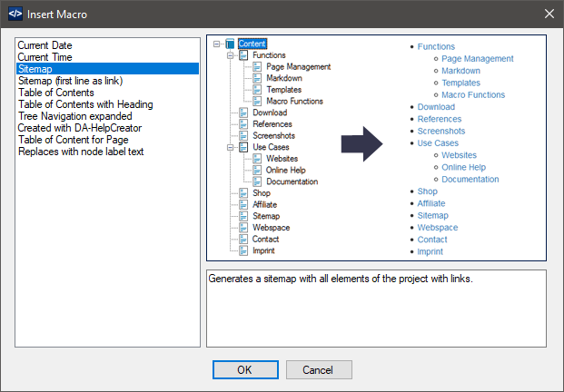Confirm with the OK button
The height and width of the screenshot is (392, 564).
245,369
